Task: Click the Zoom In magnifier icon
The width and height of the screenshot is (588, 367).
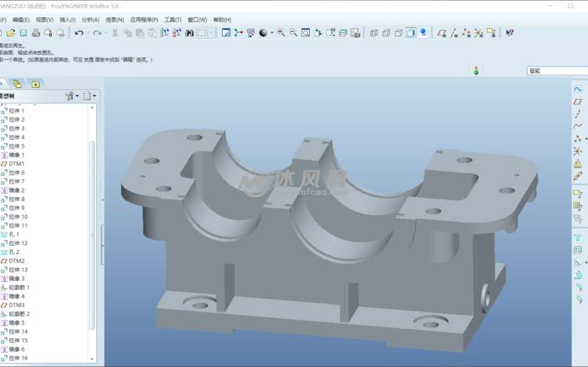Action: coord(282,33)
